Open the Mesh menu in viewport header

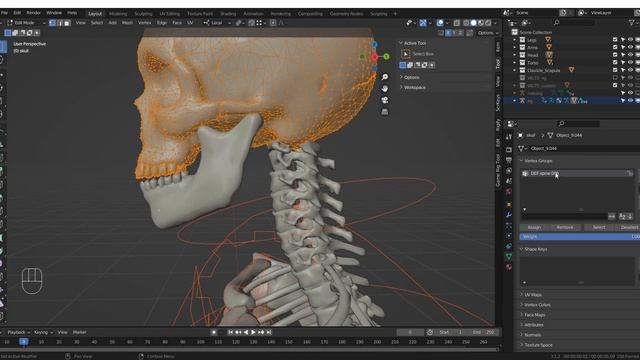pyautogui.click(x=127, y=23)
